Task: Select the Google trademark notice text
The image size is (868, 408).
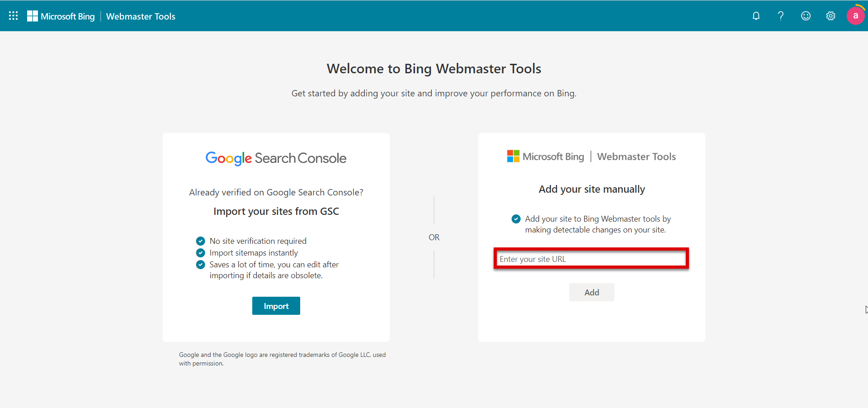Action: pyautogui.click(x=282, y=359)
